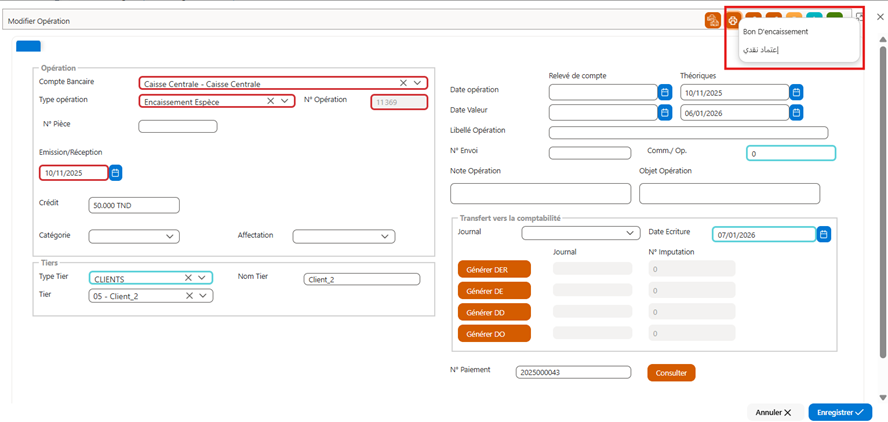Click the Générer DER button

point(494,270)
